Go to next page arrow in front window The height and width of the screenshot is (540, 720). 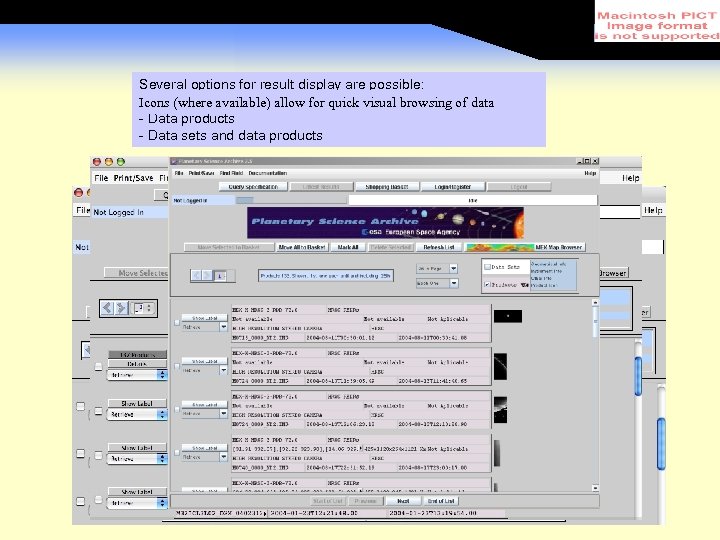pyautogui.click(x=207, y=276)
